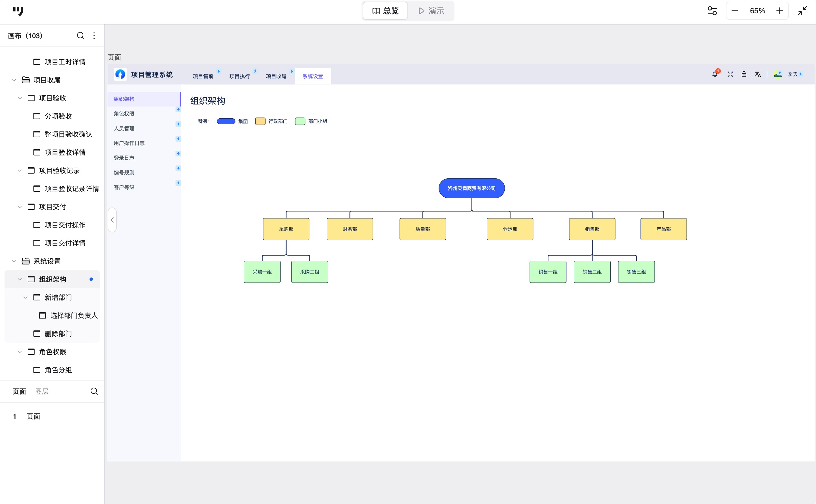Viewport: 816px width, 504px height.
Task: Click lightning hotspot beside 编号规则
Action: point(178,168)
